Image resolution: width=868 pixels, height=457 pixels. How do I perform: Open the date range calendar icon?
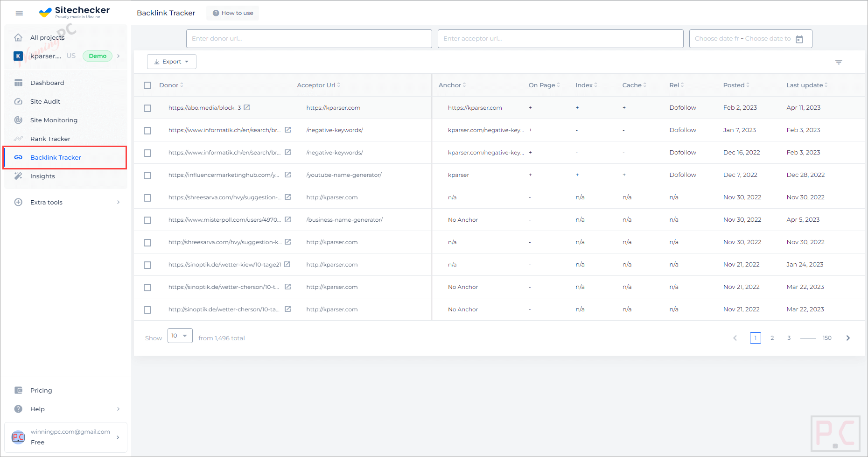tap(799, 39)
